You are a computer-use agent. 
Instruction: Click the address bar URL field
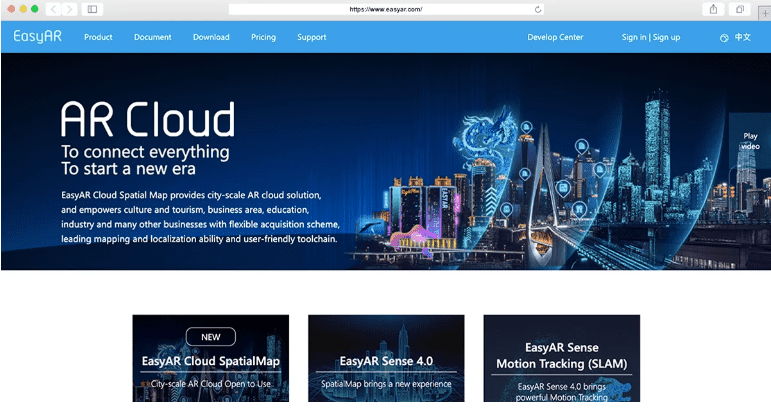point(386,9)
